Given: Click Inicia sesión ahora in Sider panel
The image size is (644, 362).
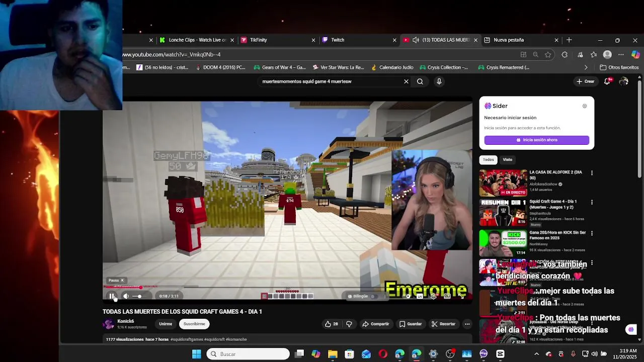Looking at the screenshot, I should point(536,140).
